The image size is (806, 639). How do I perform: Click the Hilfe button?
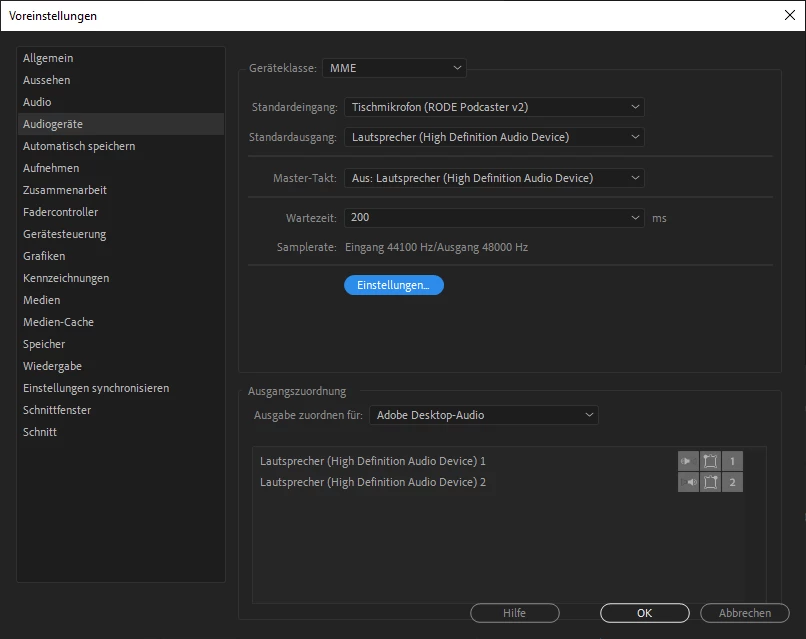coord(515,613)
